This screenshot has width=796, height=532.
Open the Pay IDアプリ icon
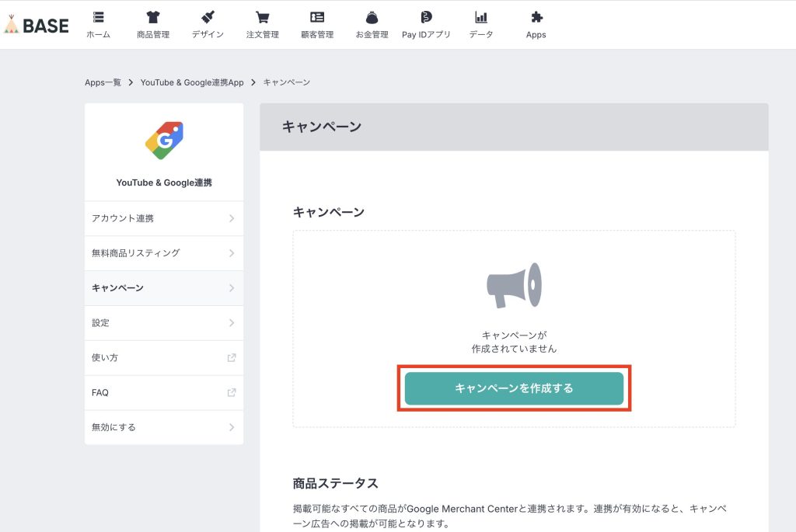[427, 18]
